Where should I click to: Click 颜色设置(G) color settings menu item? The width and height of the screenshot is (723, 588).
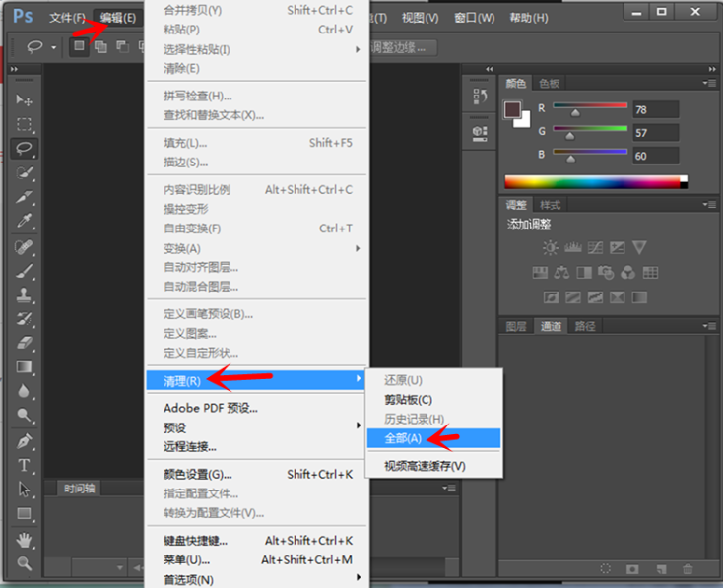pos(197,474)
